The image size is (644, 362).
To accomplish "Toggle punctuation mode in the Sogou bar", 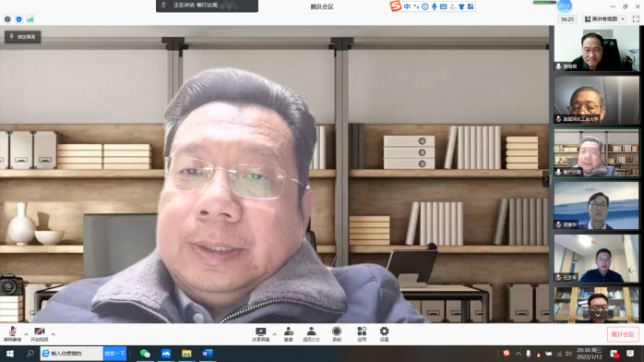I will [x=416, y=6].
